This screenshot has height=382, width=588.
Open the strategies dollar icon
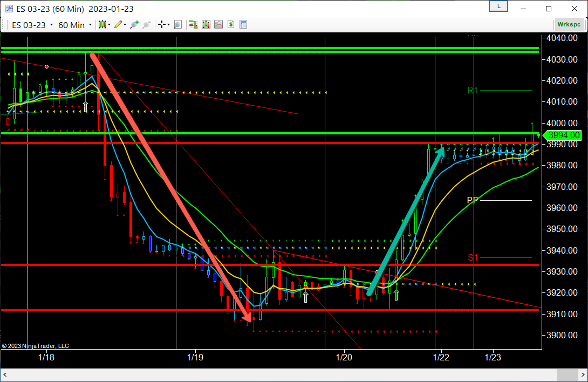tap(231, 25)
